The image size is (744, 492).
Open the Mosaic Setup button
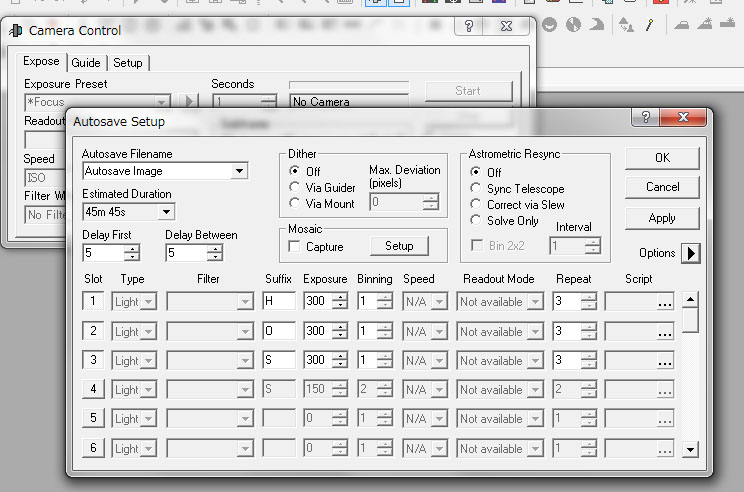[x=399, y=246]
